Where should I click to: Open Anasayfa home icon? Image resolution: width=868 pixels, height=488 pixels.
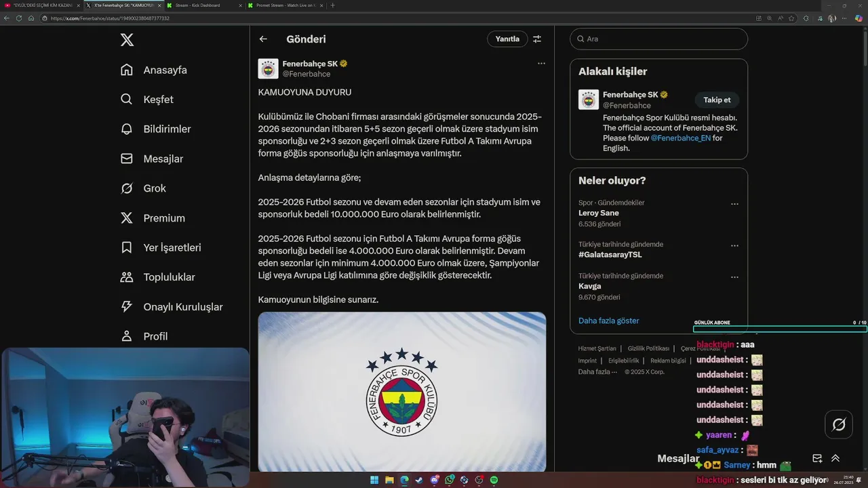click(x=126, y=70)
